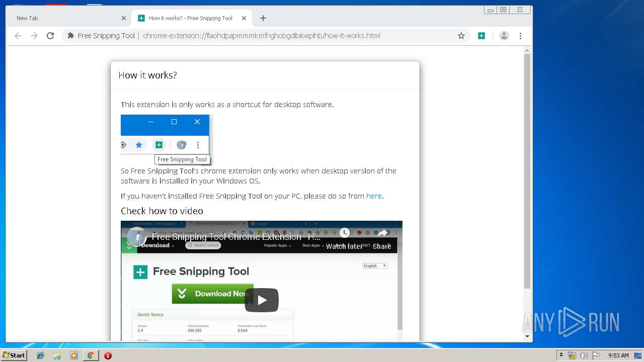Click network tray icon
This screenshot has width=644, height=362.
572,355
